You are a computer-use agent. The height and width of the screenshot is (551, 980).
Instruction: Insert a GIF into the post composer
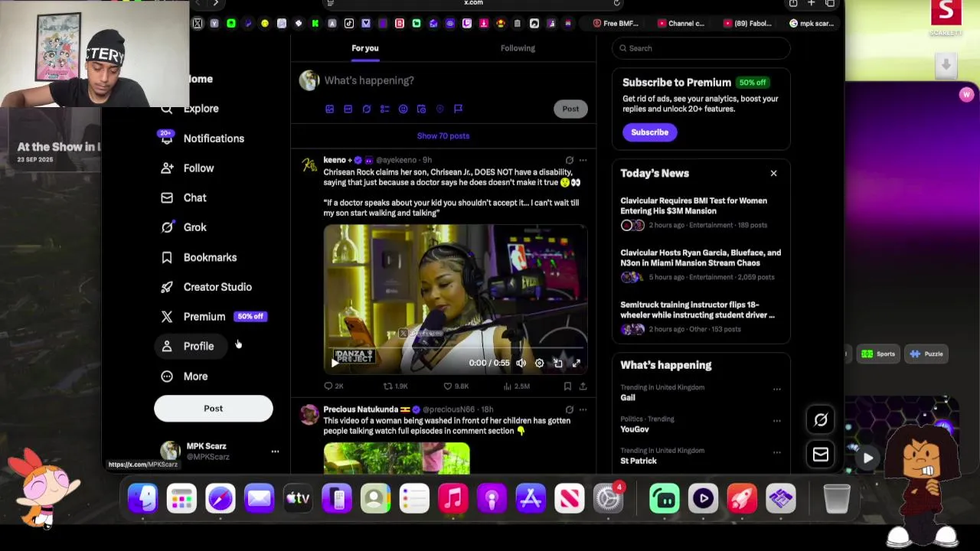pos(348,109)
